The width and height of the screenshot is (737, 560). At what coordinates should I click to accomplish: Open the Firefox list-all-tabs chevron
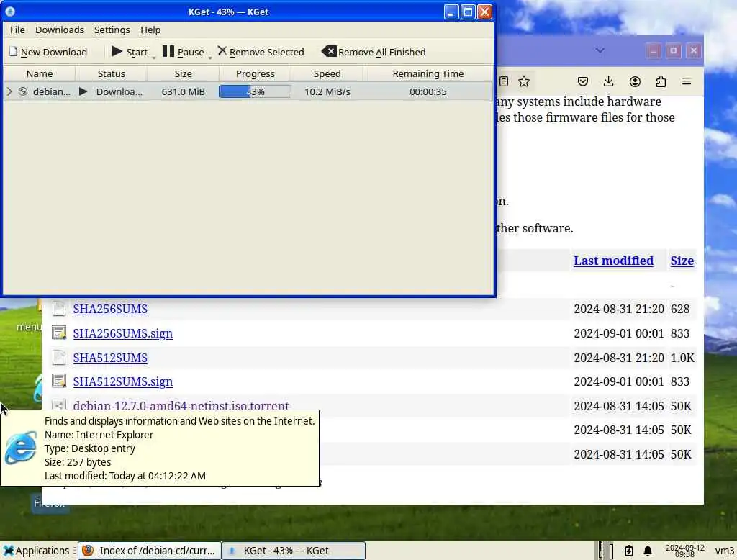click(x=600, y=50)
